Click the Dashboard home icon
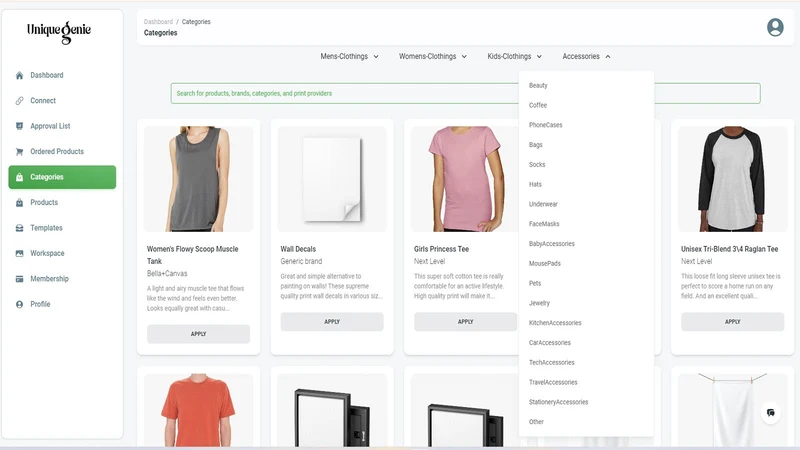Screen dimensions: 800x450 point(19,76)
